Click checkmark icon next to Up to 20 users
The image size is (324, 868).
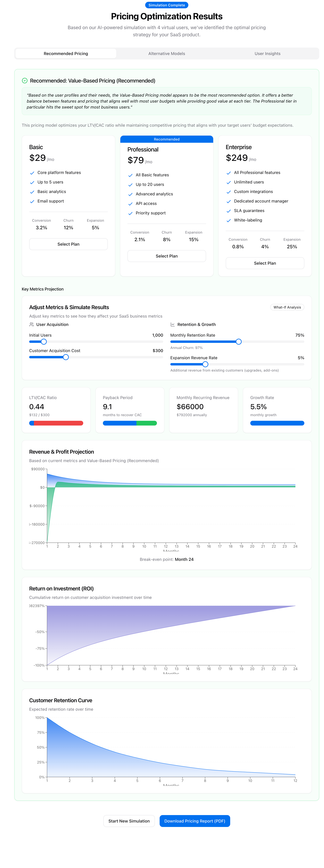coord(130,185)
